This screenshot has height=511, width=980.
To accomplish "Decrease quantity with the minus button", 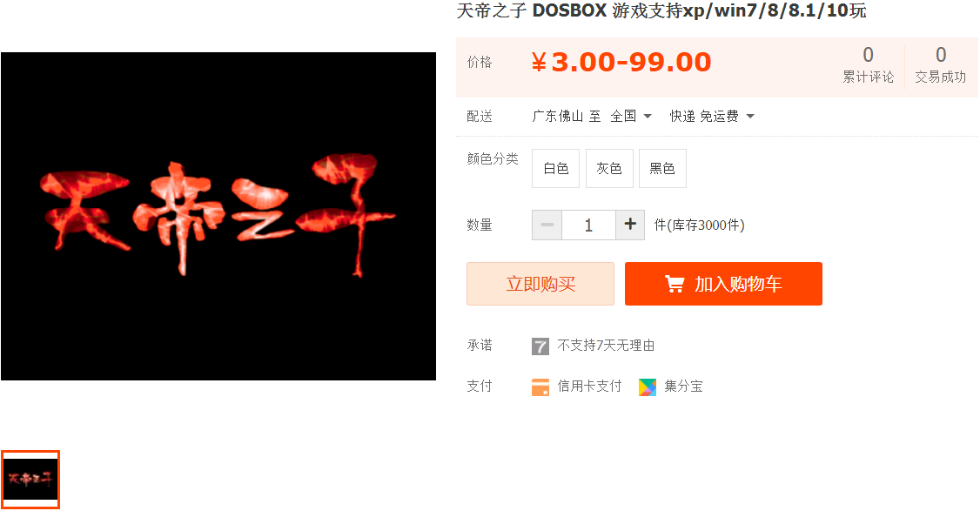I will tap(547, 225).
